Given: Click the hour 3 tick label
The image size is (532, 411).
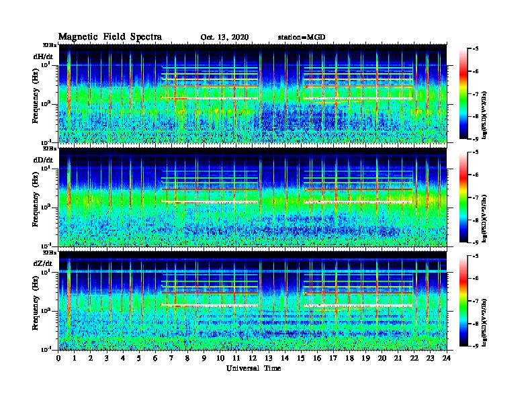Looking at the screenshot, I should coord(107,358).
